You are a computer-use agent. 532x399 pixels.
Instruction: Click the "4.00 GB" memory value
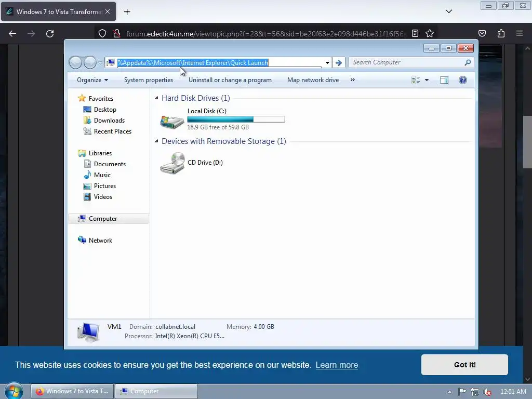pos(264,327)
